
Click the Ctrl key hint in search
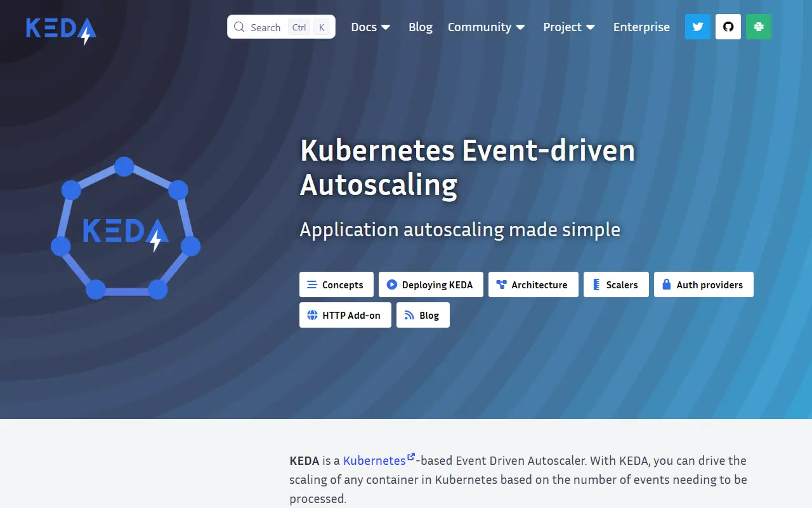(x=299, y=27)
